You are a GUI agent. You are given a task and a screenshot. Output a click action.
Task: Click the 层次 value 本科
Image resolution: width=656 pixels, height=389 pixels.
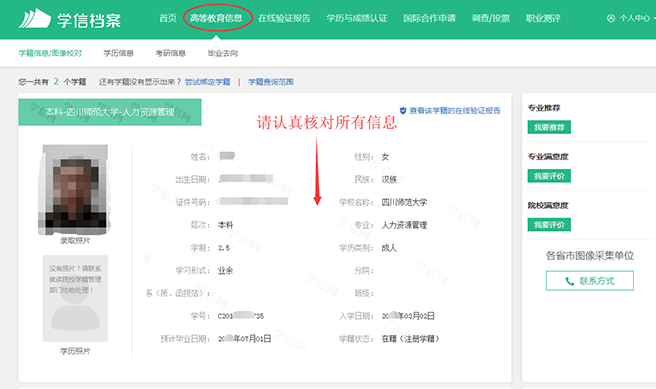(x=226, y=225)
